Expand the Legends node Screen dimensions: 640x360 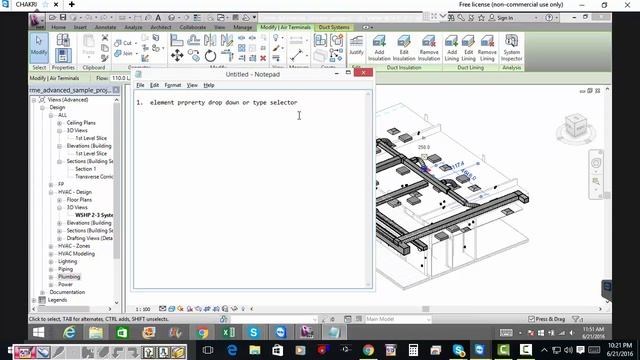point(34,300)
